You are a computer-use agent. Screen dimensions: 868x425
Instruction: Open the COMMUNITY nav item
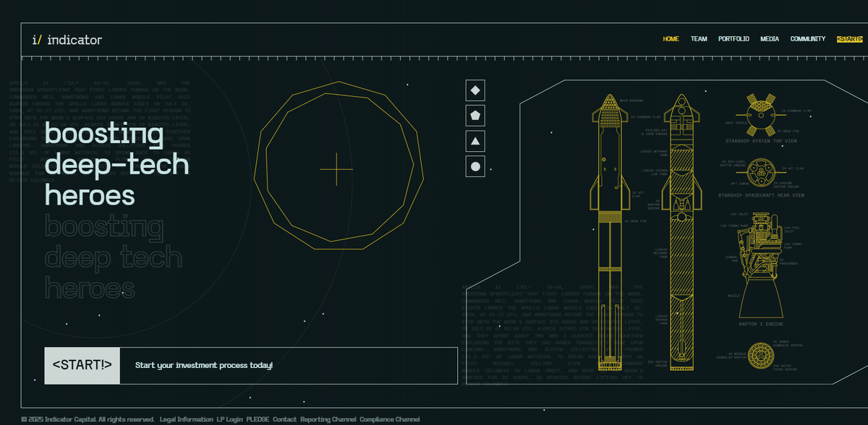click(x=807, y=39)
